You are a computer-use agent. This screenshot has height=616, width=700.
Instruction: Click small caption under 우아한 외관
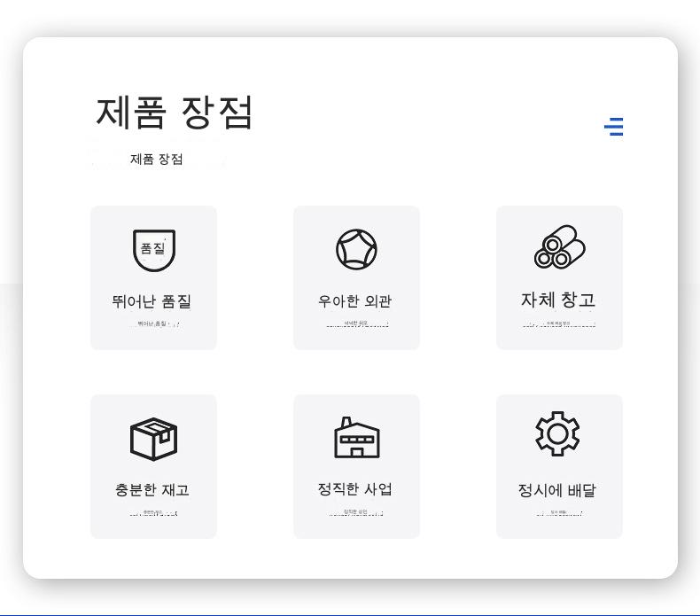pos(356,324)
